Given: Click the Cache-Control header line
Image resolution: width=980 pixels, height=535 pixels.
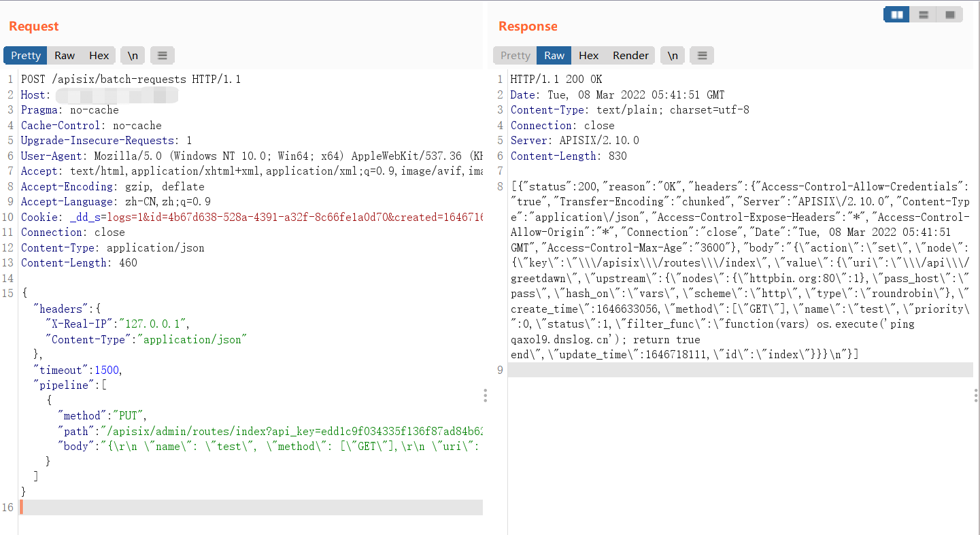Looking at the screenshot, I should coord(91,126).
